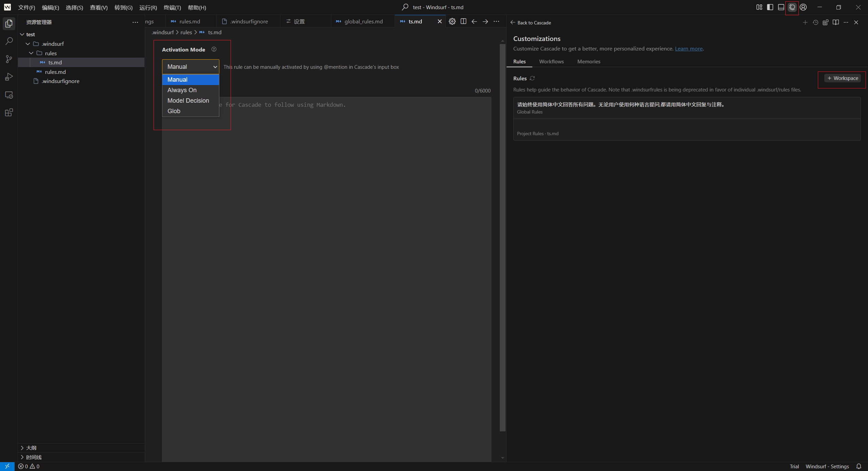868x471 pixels.
Task: Split the editor to the right
Action: [x=463, y=21]
